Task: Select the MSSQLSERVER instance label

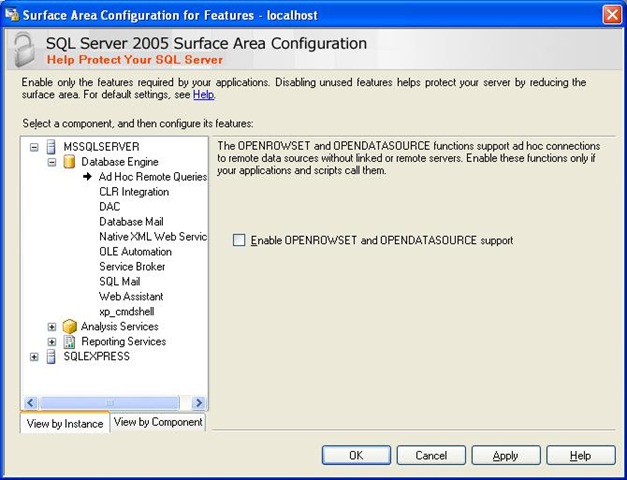Action: (101, 147)
